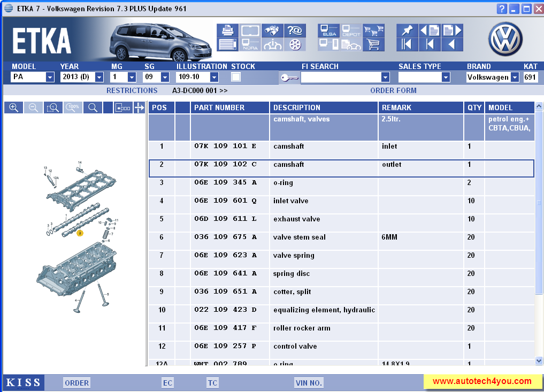The height and width of the screenshot is (392, 544).
Task: Click the computer-to-server icon
Action: click(x=328, y=45)
